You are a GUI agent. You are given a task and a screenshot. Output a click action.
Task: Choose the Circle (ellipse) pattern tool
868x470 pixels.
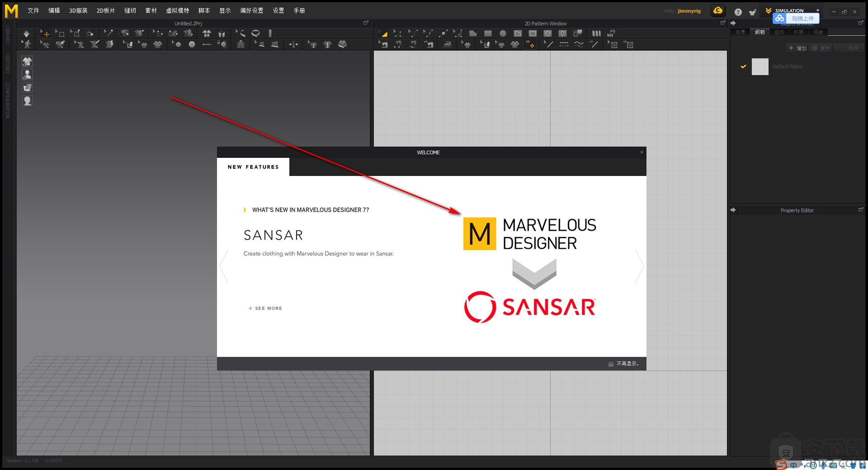pyautogui.click(x=503, y=33)
